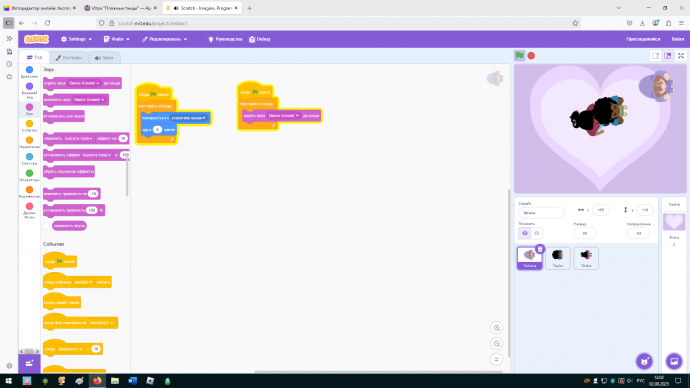The image size is (690, 388).
Task: Start the project with the green flag
Action: click(x=520, y=56)
